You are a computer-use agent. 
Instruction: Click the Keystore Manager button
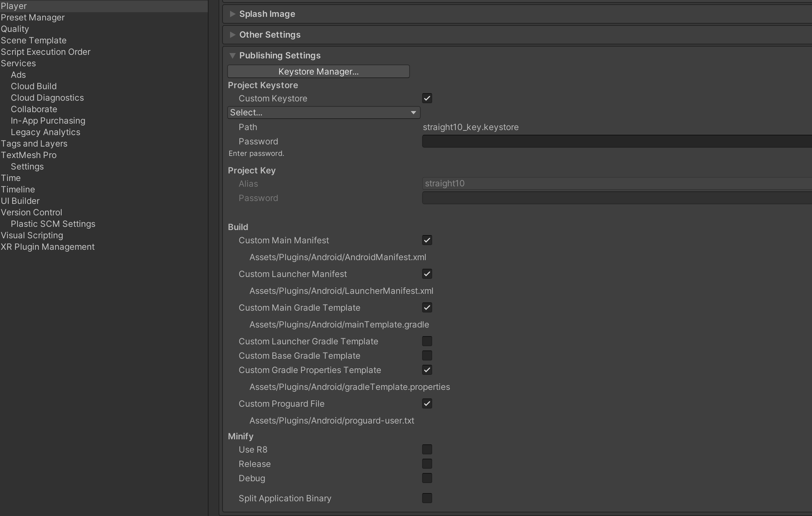tap(318, 71)
